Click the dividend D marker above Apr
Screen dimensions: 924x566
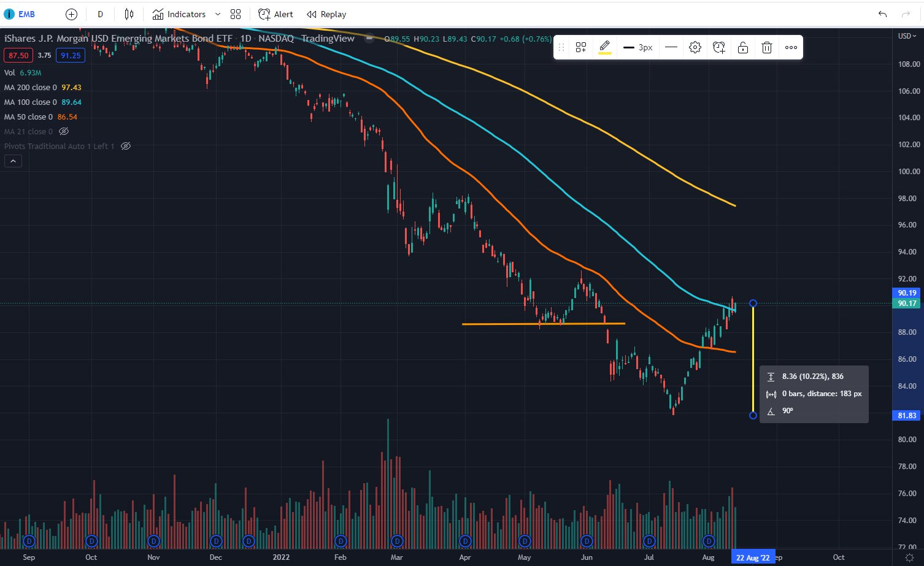pos(465,541)
